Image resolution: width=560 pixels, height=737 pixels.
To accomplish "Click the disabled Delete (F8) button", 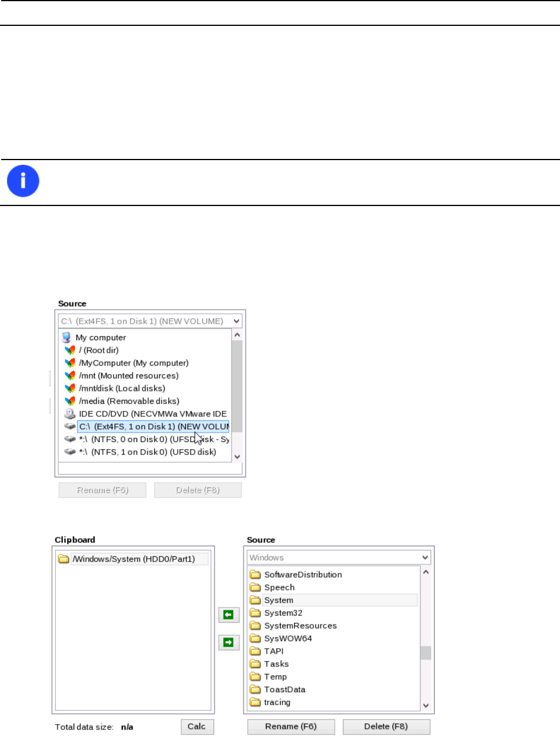I will point(198,490).
